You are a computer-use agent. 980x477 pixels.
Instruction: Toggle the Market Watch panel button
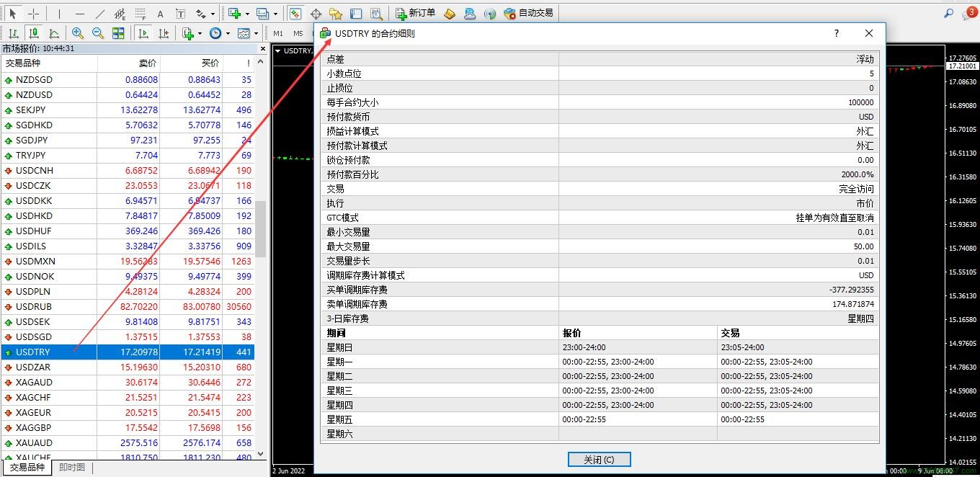pyautogui.click(x=295, y=13)
